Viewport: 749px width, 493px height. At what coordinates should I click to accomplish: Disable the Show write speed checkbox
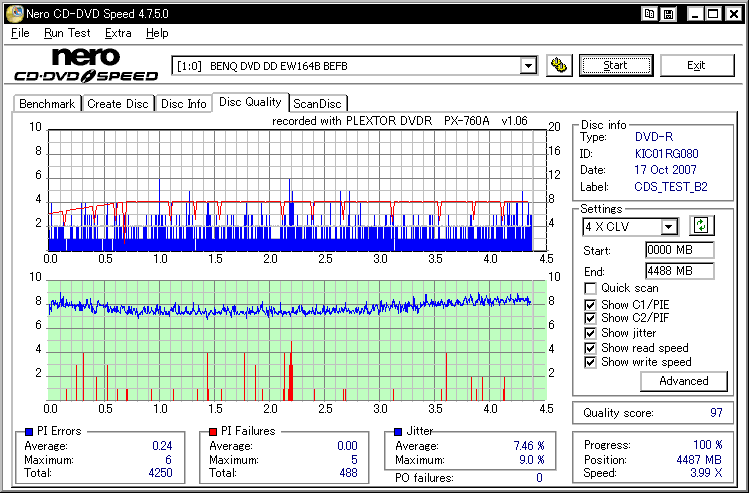590,362
